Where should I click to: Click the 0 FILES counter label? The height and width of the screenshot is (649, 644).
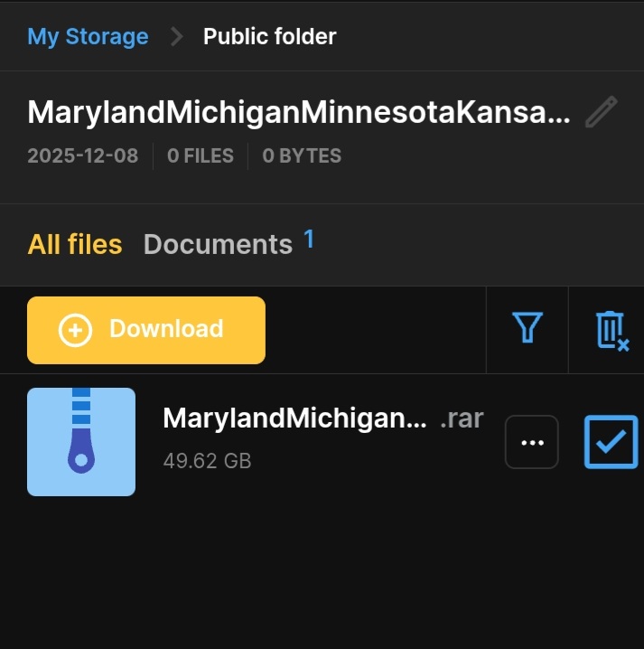[x=201, y=155]
